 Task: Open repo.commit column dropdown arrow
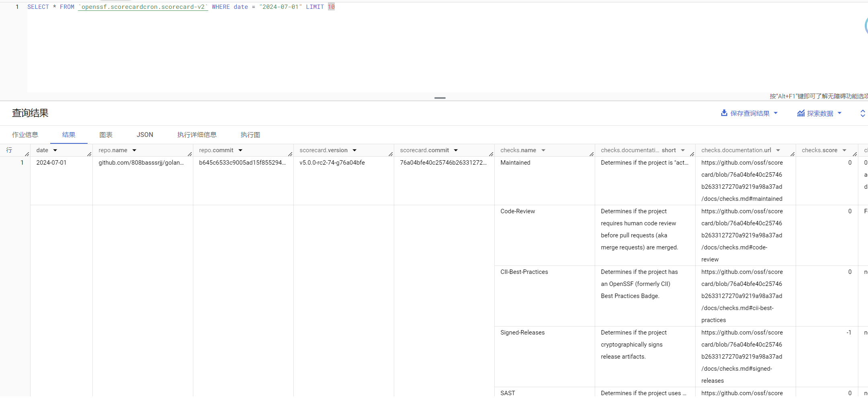click(240, 150)
